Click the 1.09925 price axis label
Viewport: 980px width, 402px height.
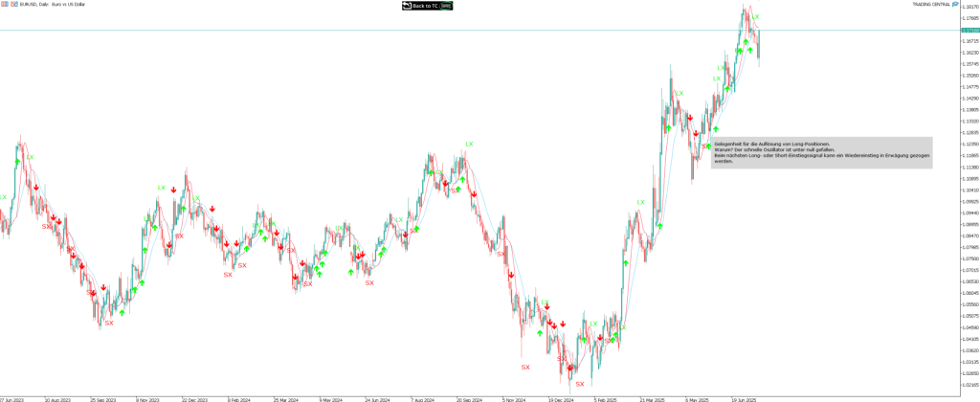pos(970,201)
